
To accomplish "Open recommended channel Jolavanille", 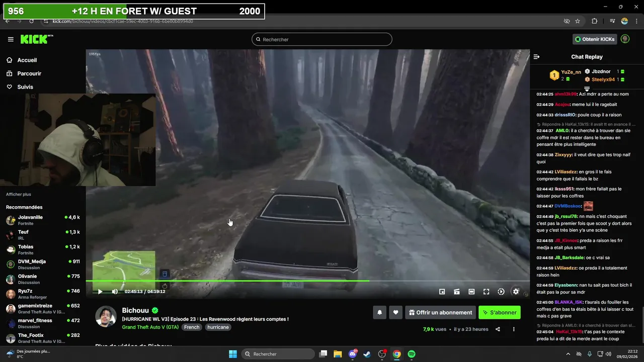I will click(x=43, y=220).
